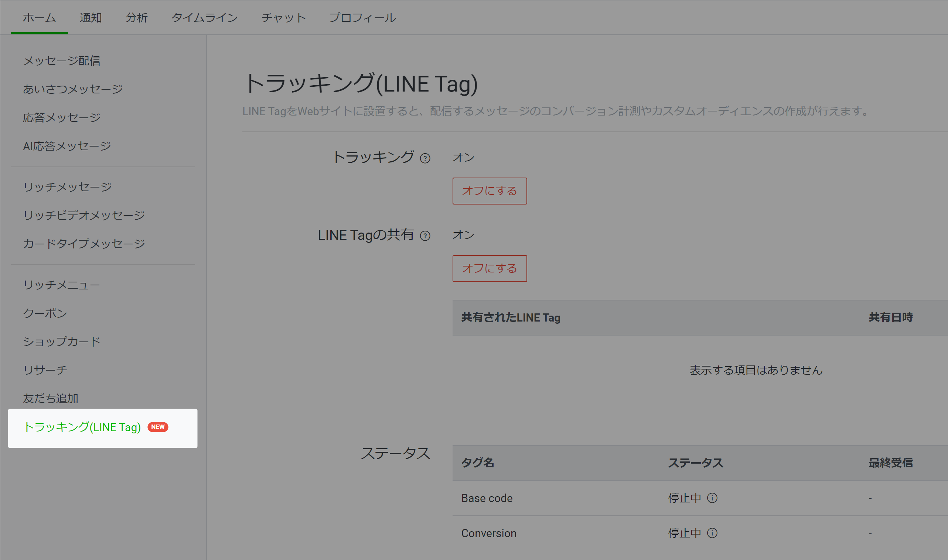Click help icon beside LINE Tagの共有

(425, 236)
